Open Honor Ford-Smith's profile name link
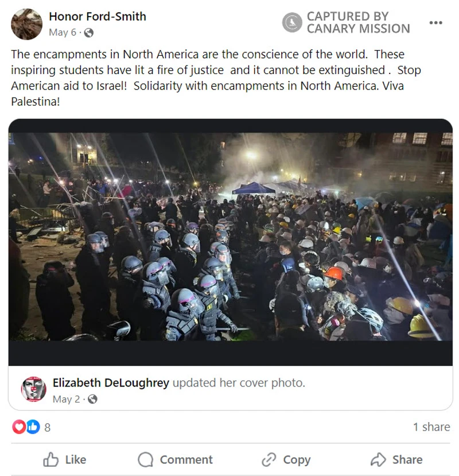Viewport: 459px width, 476px height. 98,17
